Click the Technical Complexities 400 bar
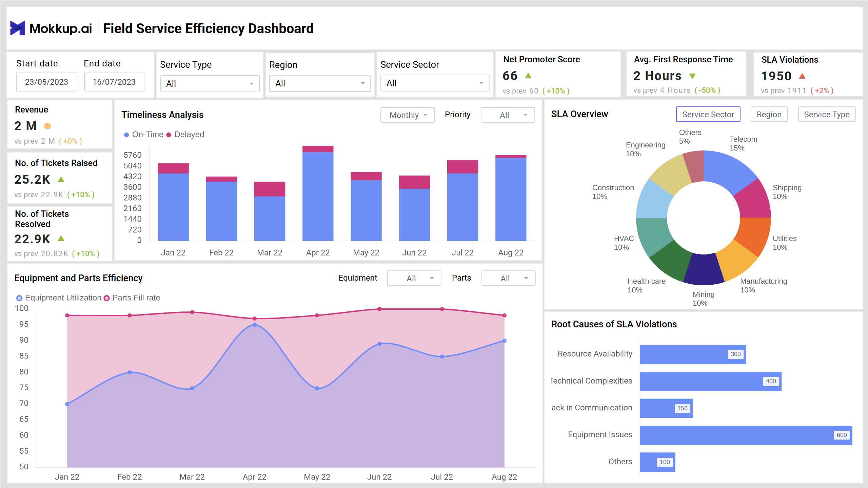868x488 pixels. pyautogui.click(x=711, y=381)
